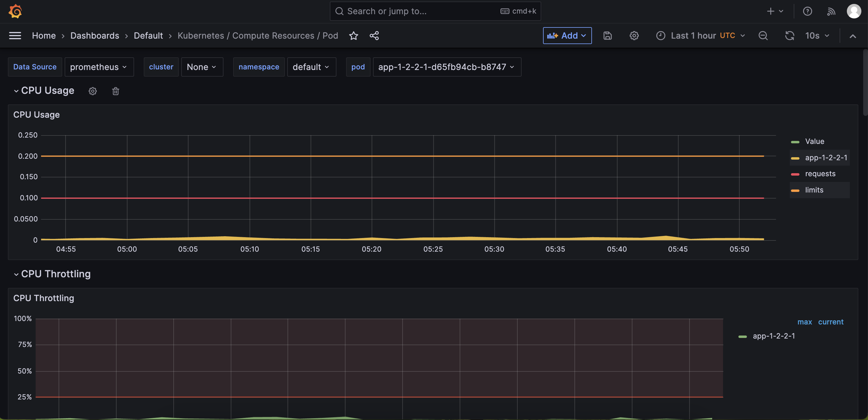Change the 10s refresh interval
Image resolution: width=868 pixels, height=420 pixels.
[817, 36]
